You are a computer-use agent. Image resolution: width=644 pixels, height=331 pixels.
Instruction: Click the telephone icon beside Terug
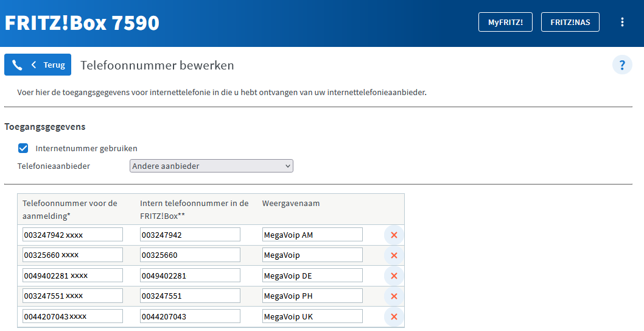[x=17, y=65]
